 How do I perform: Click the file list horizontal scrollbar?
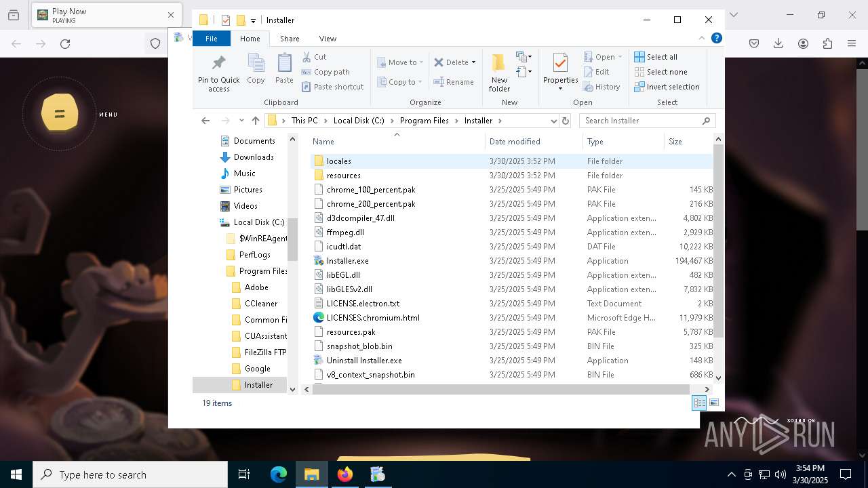[500, 389]
